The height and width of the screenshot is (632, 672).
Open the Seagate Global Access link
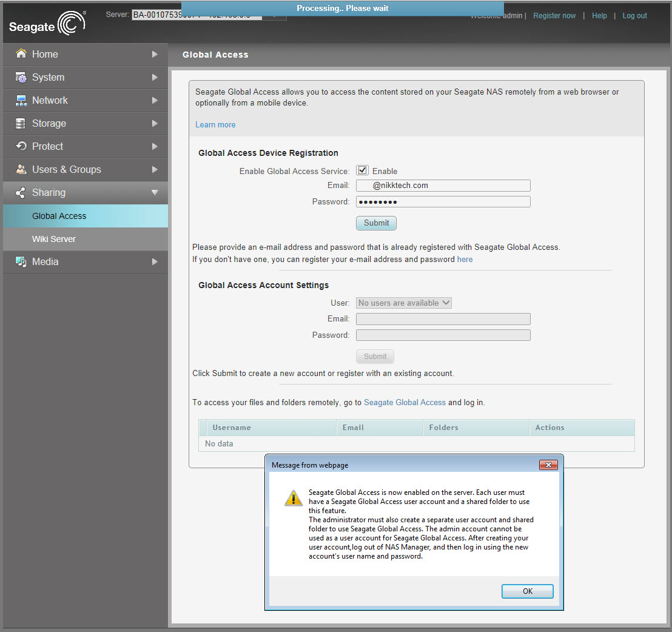tap(405, 402)
